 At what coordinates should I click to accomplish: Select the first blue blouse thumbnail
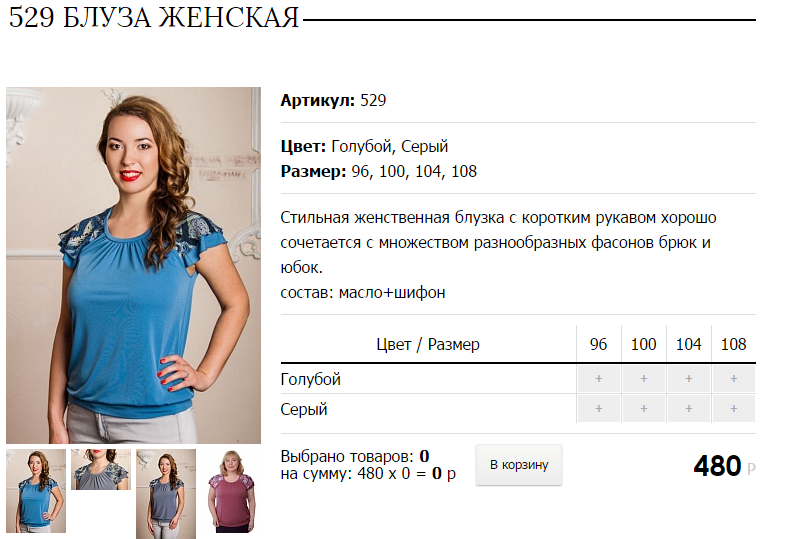tap(36, 491)
